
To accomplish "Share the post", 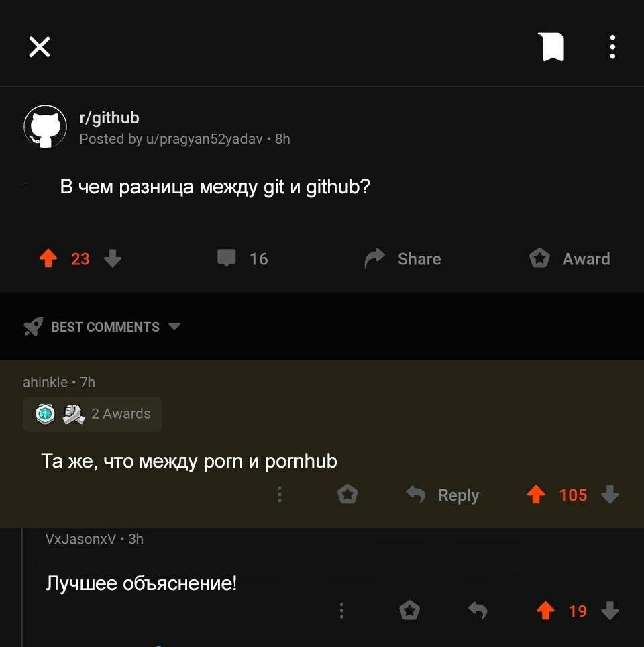I will (x=402, y=258).
